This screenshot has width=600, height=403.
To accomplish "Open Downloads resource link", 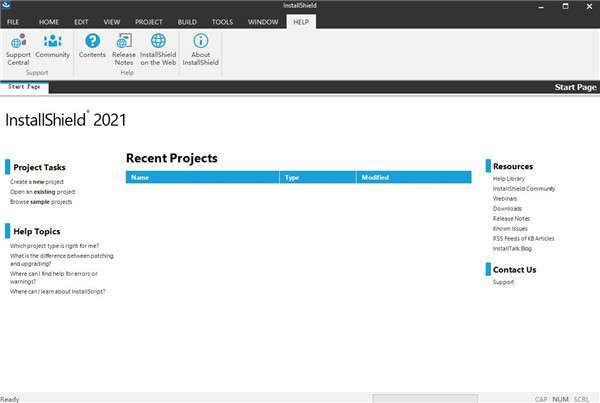I will [x=507, y=209].
